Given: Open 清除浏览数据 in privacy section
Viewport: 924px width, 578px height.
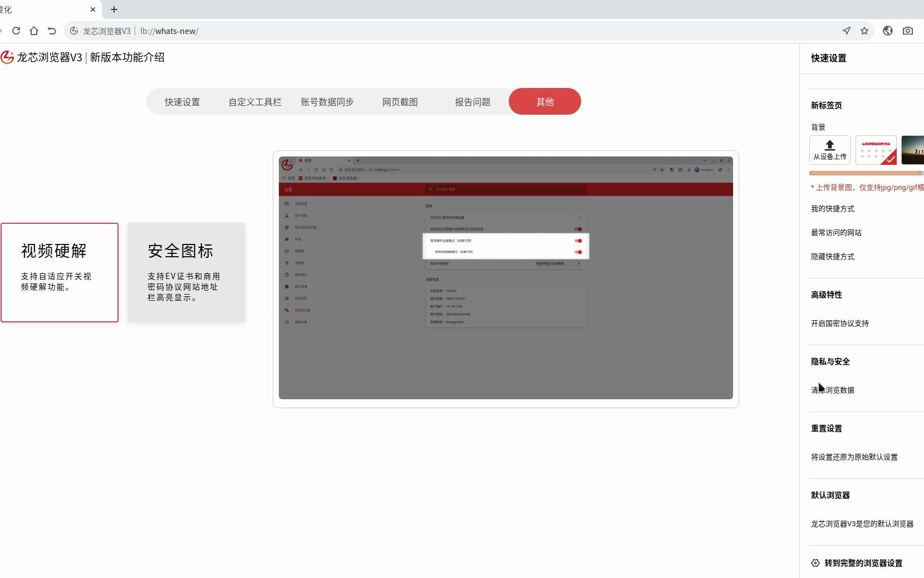Looking at the screenshot, I should coord(833,390).
